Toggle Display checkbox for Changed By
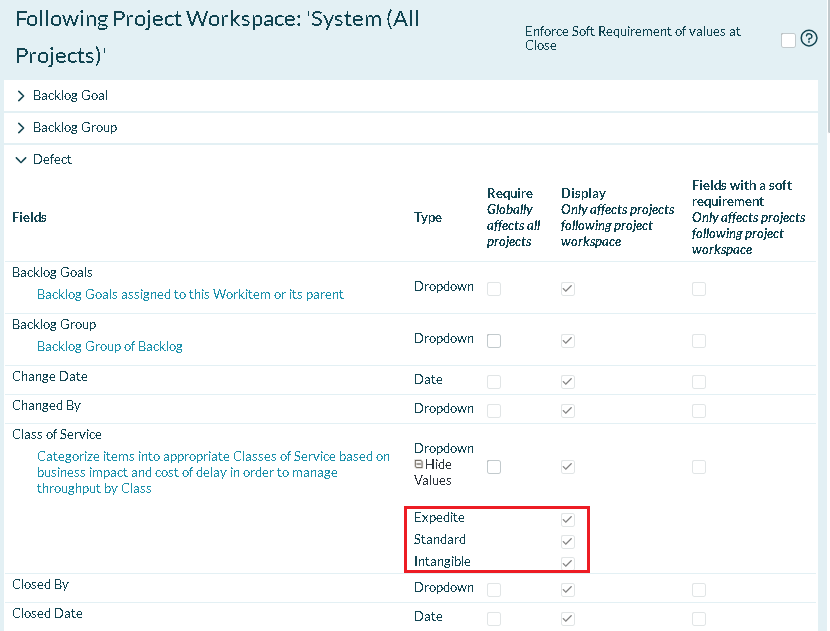 click(x=568, y=410)
